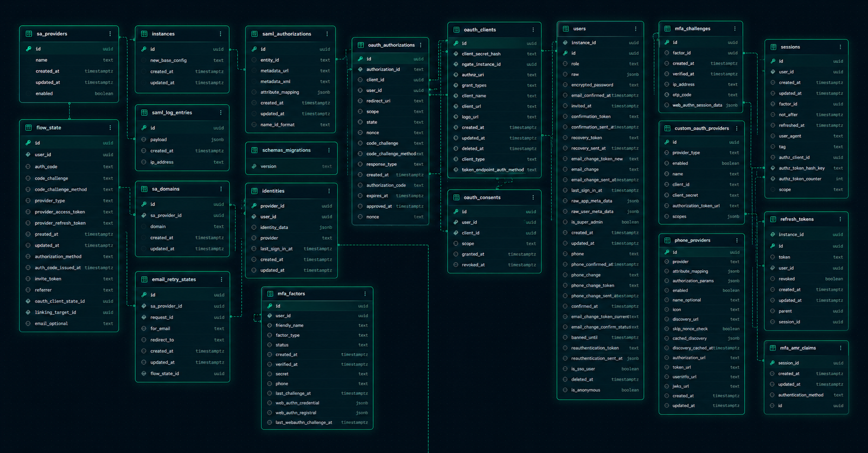
Task: Click user_agent column in sessions
Action: [x=807, y=136]
